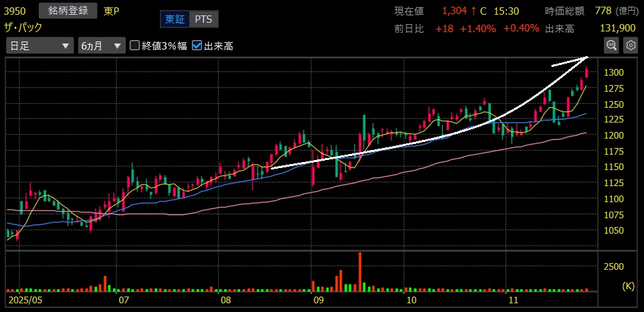Uncheck the 出来高 volume checkbox

197,46
